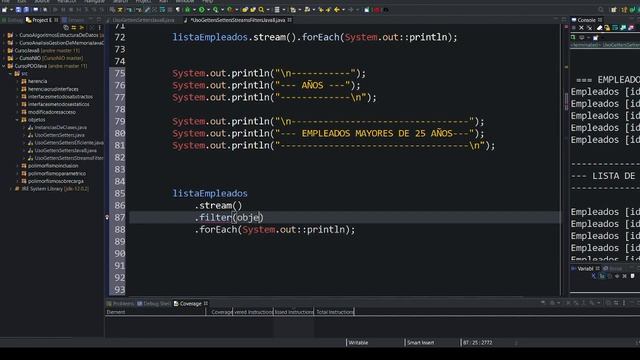Image resolution: width=640 pixels, height=360 pixels.
Task: Toggle Scroll Lock icon in Console
Action: (x=607, y=28)
